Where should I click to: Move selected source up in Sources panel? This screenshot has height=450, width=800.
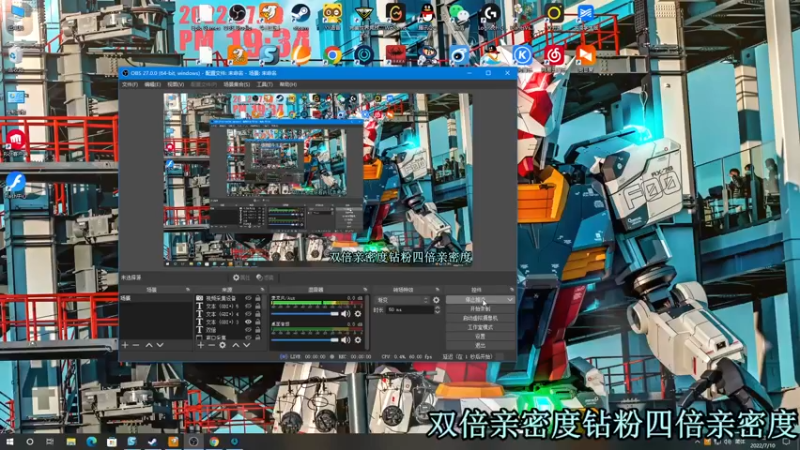pos(236,345)
